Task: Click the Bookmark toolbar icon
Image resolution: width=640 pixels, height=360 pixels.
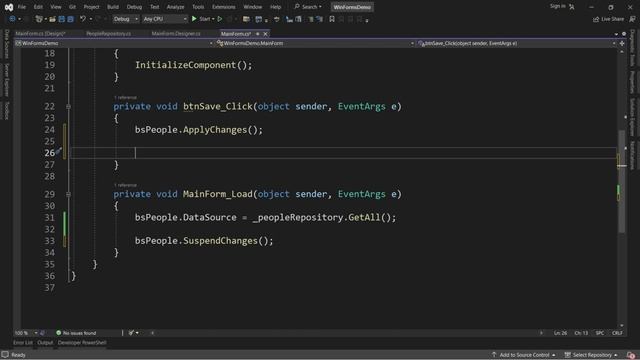Action: (332, 19)
